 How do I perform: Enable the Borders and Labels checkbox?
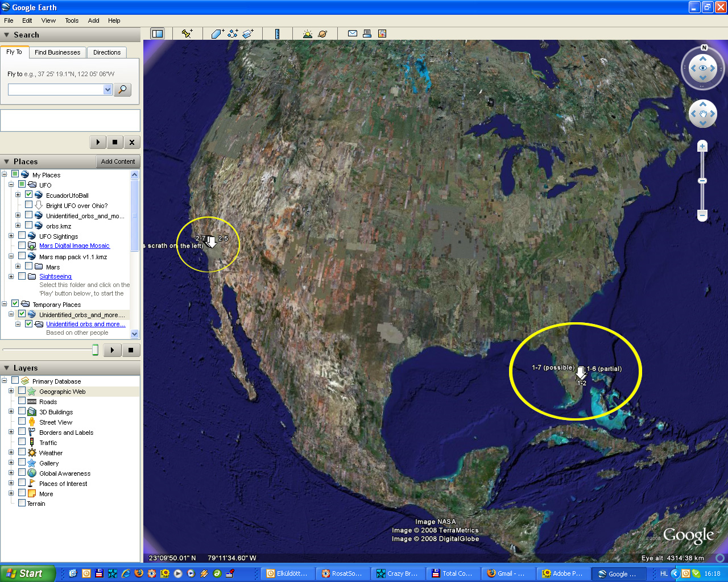click(22, 431)
